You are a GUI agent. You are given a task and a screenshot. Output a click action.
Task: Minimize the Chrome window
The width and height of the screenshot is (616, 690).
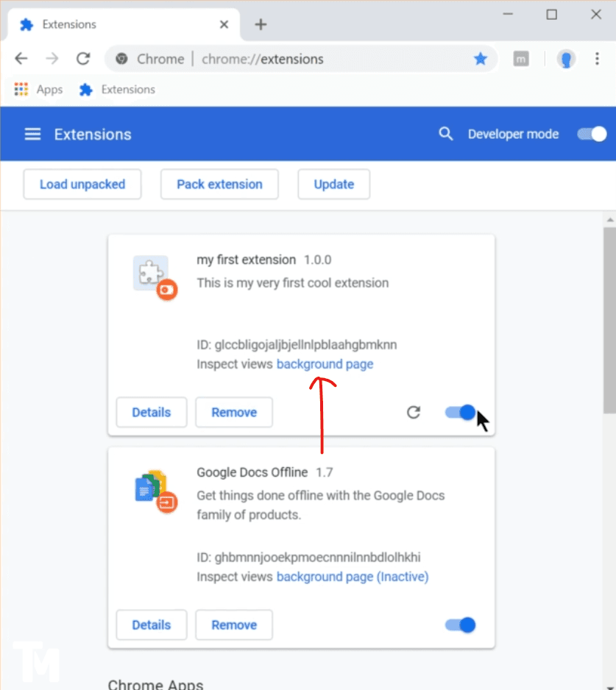pyautogui.click(x=508, y=14)
